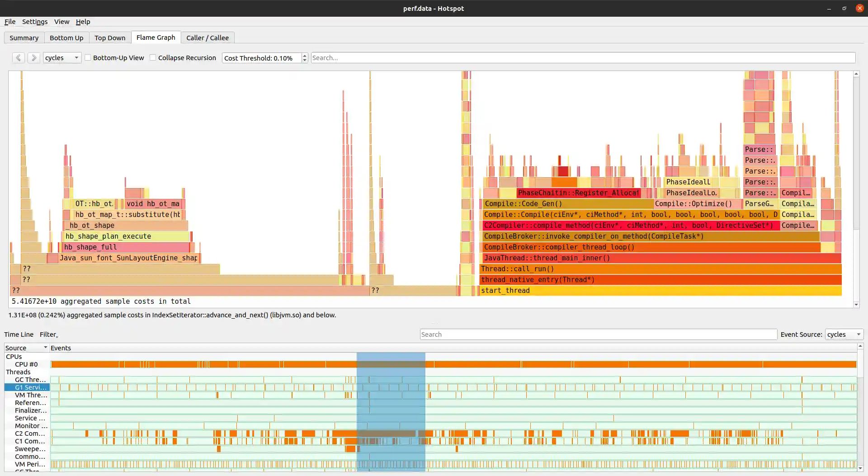Increase Cost Threshold using the up stepper arrow
Image resolution: width=868 pixels, height=476 pixels.
[304, 55]
